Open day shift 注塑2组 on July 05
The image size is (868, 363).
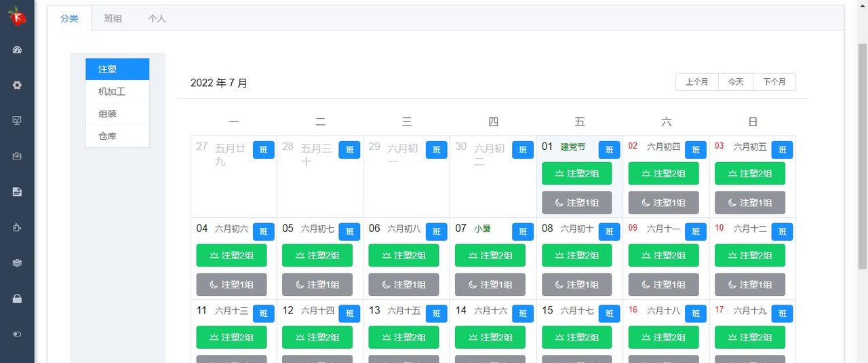pyautogui.click(x=317, y=255)
